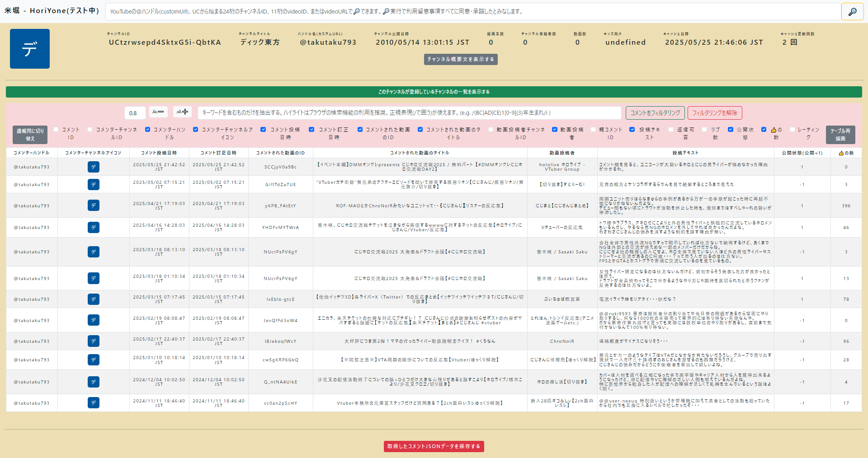Click channel ID UCtzrwsepd4SktxG5i-QbtKA

[165, 42]
